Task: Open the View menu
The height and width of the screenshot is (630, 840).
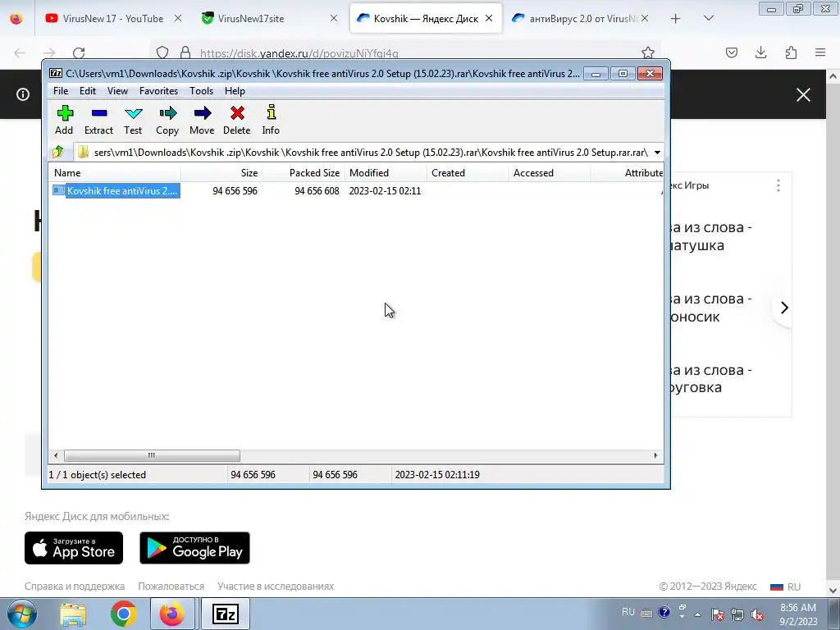Action: tap(117, 91)
